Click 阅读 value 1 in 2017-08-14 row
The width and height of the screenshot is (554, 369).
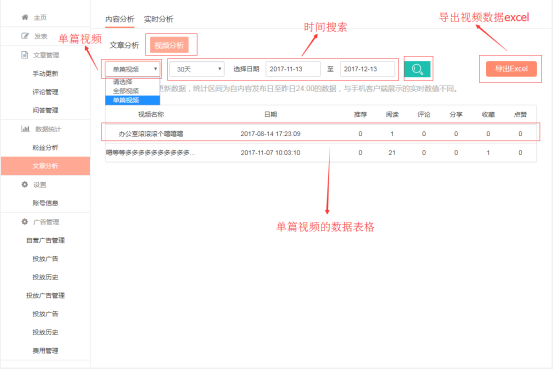click(392, 134)
